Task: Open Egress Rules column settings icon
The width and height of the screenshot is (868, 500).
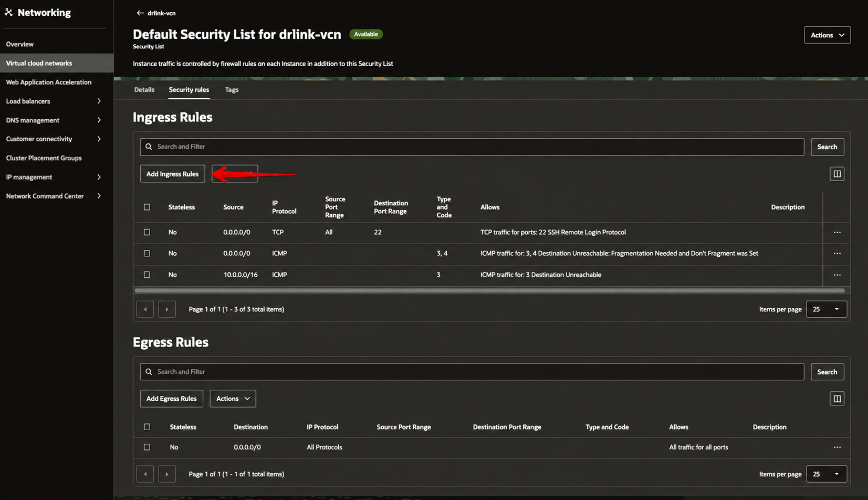Action: coord(837,399)
